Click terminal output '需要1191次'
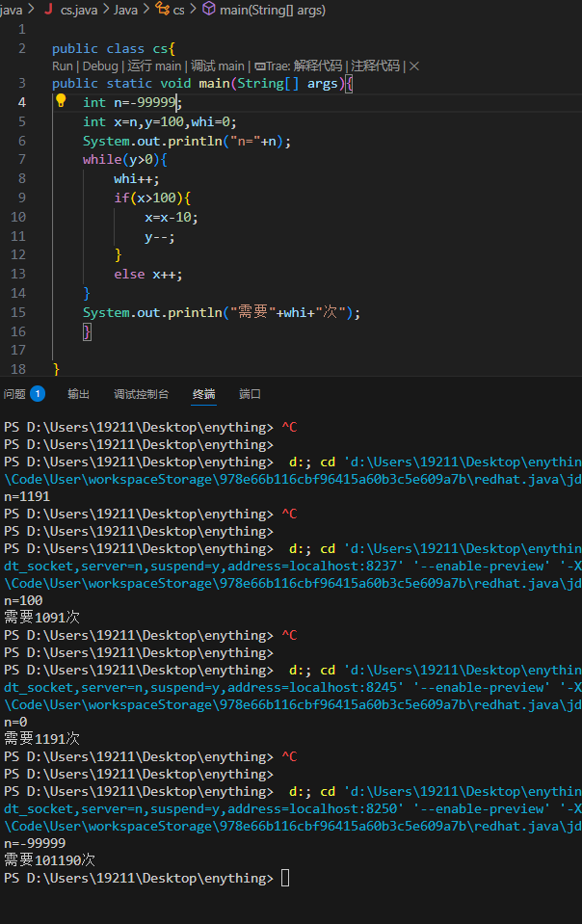 (41, 739)
